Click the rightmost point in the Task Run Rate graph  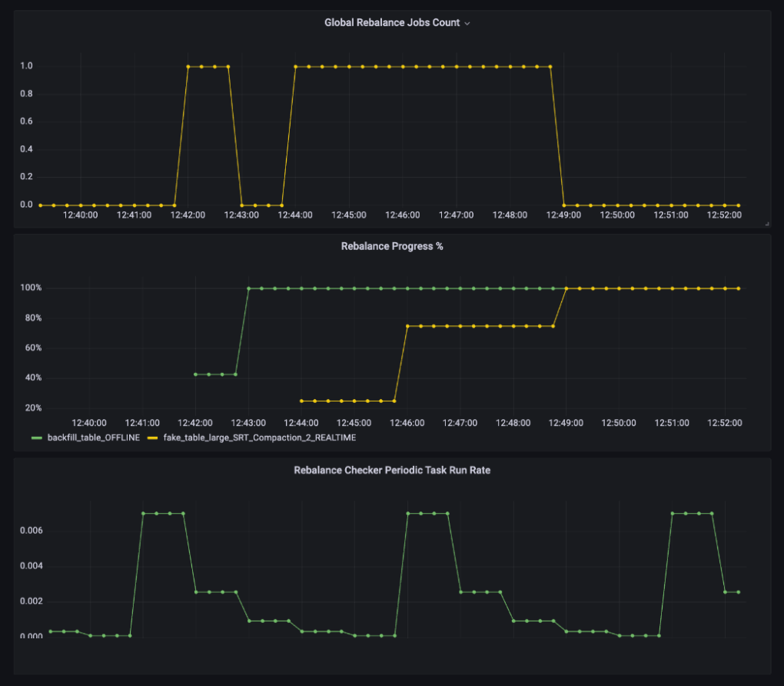(x=739, y=592)
